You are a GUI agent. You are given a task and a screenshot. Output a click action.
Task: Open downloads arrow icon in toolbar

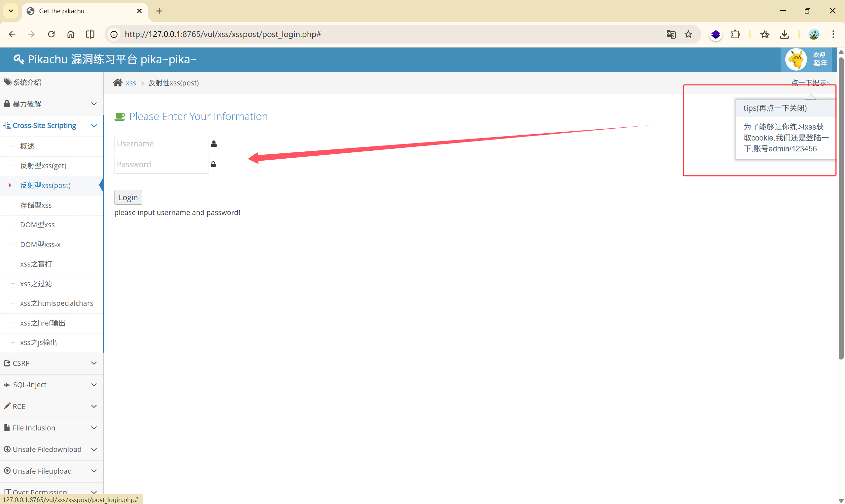pos(784,34)
